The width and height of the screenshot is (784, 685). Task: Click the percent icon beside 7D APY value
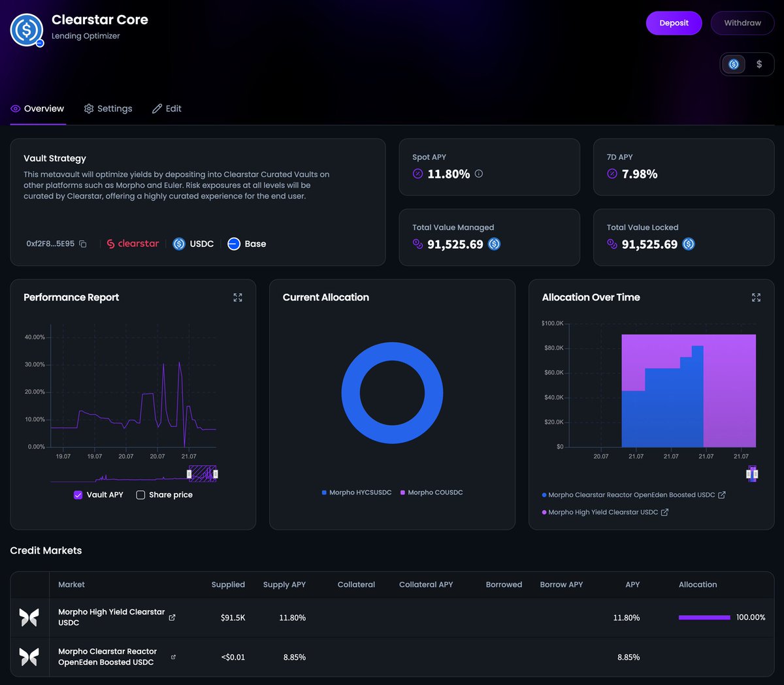coord(612,174)
